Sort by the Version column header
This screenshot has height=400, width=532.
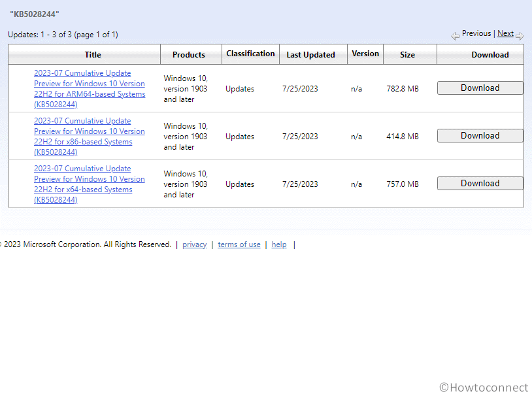click(x=365, y=54)
